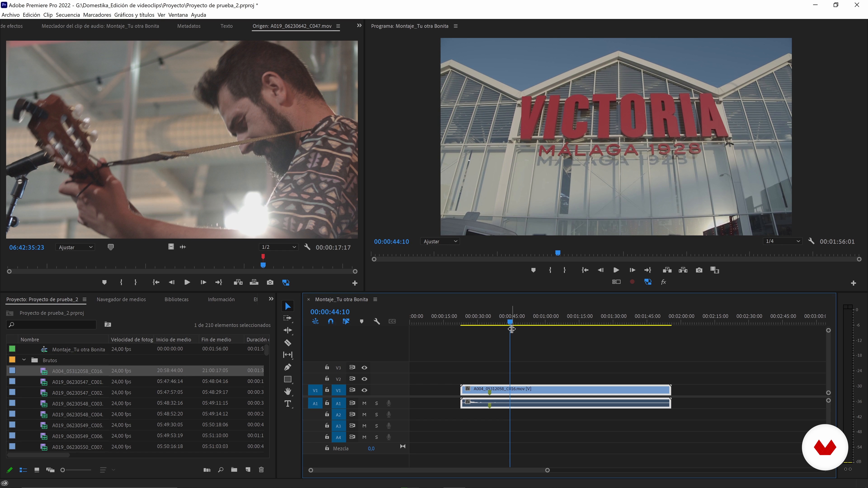Open Program monitor zoom Ajustar dropdown

pos(440,242)
